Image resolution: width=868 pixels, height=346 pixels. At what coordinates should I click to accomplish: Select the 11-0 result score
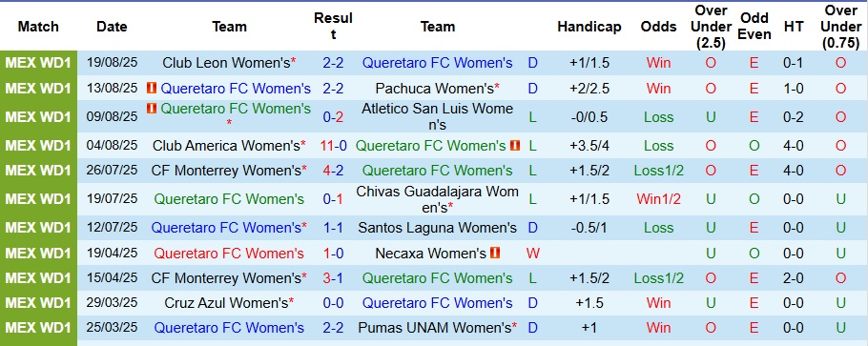[333, 146]
